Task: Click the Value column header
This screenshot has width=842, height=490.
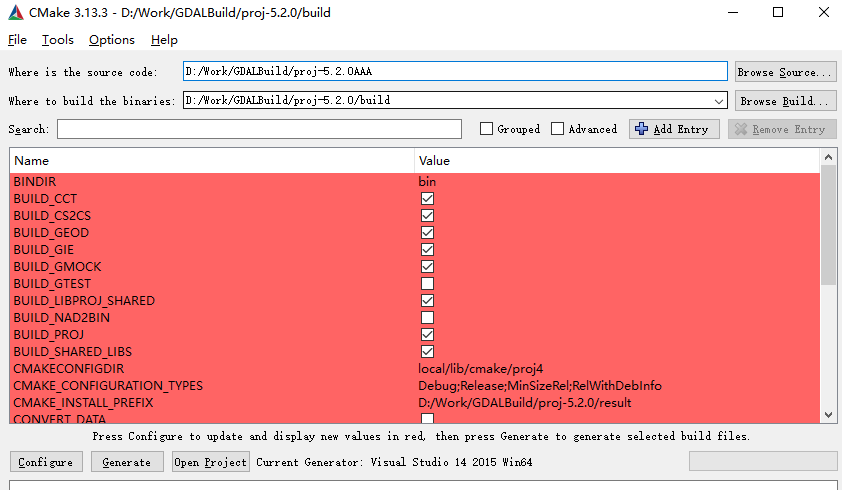Action: [617, 161]
